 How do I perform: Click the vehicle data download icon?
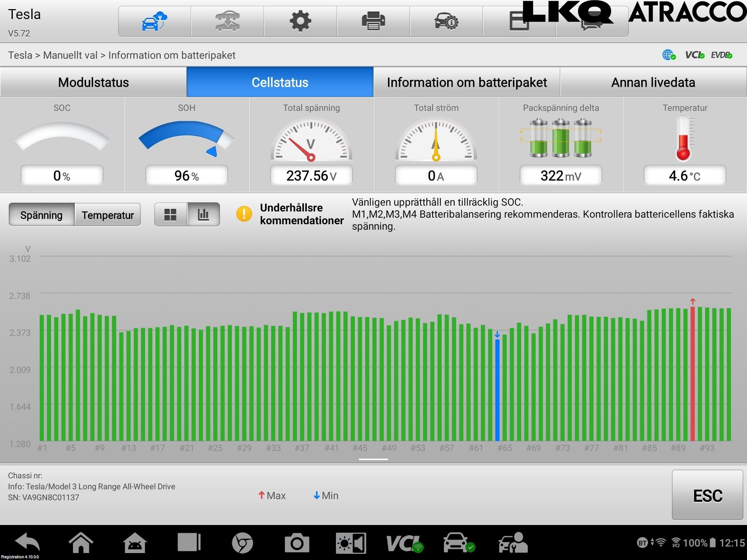click(x=227, y=21)
